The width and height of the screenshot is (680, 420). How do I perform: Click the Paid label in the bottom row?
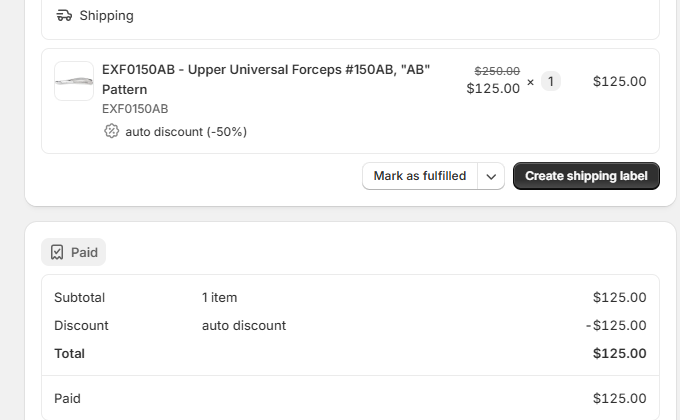(67, 398)
